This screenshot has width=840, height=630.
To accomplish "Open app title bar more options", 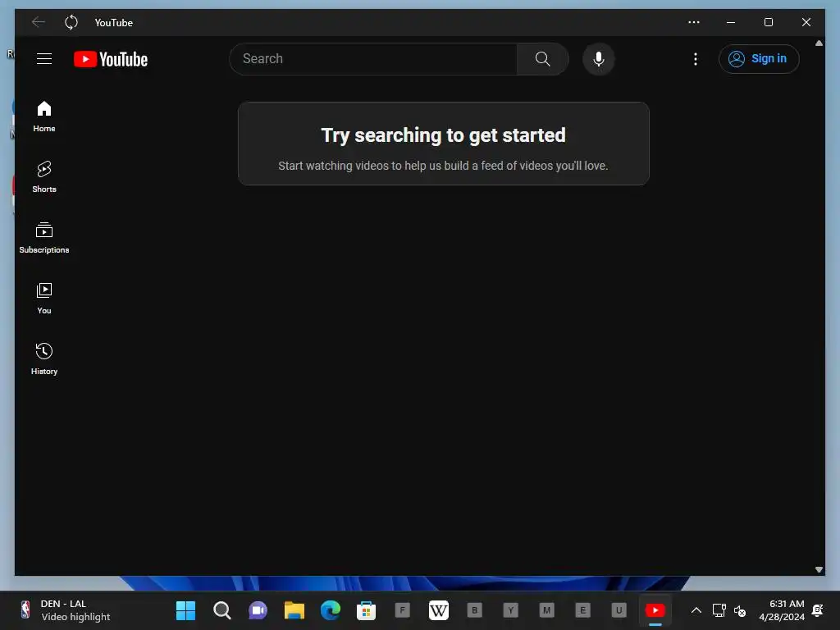I will [694, 22].
